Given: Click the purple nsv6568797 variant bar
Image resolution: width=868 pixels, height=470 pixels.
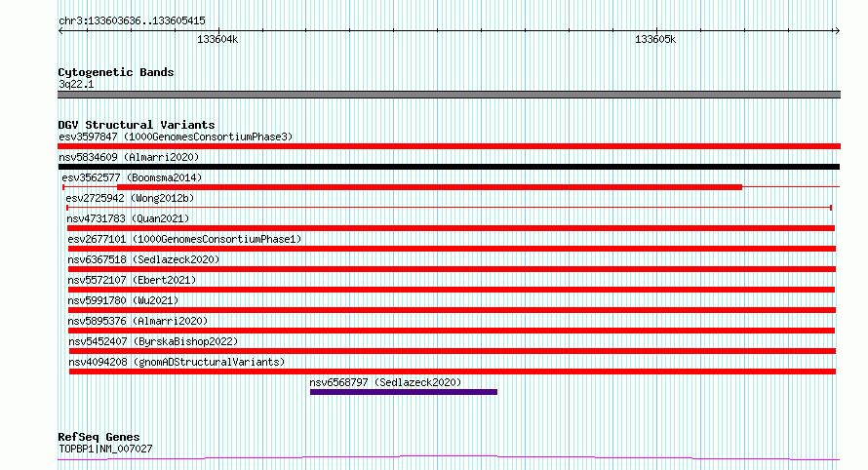Looking at the screenshot, I should tap(404, 392).
